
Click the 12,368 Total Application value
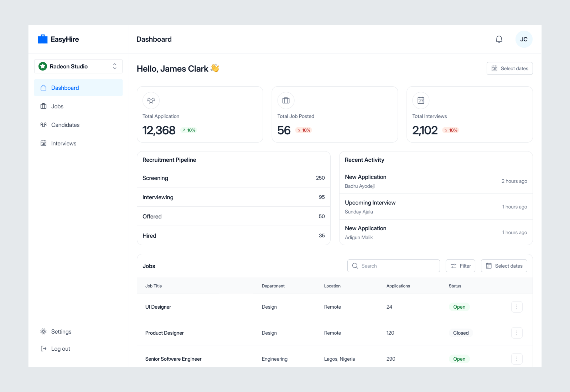tap(159, 130)
